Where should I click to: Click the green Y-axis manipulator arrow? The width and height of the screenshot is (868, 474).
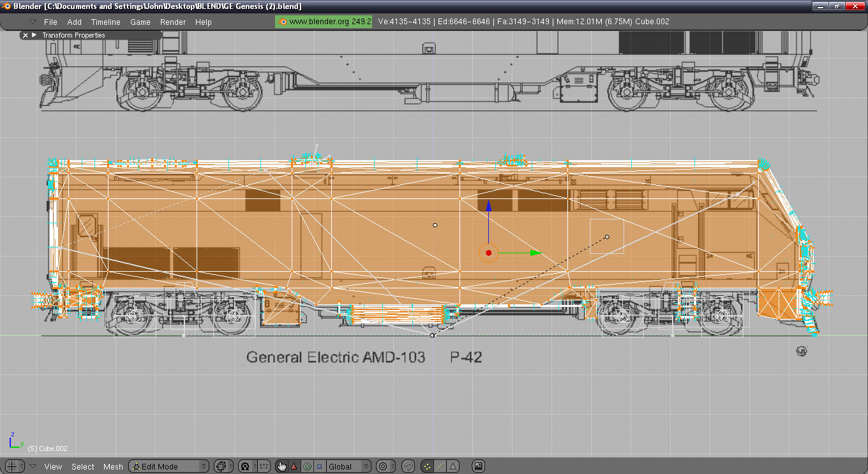pyautogui.click(x=535, y=253)
